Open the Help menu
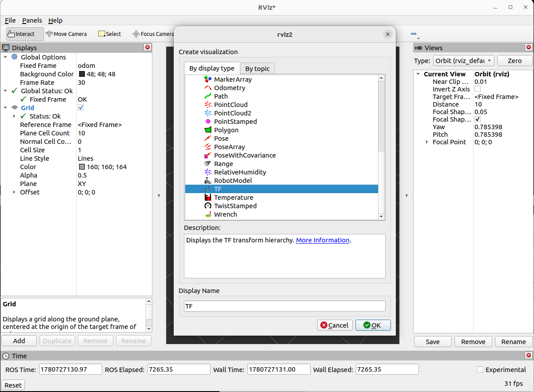Viewport: 534px width, 392px height. tap(56, 20)
